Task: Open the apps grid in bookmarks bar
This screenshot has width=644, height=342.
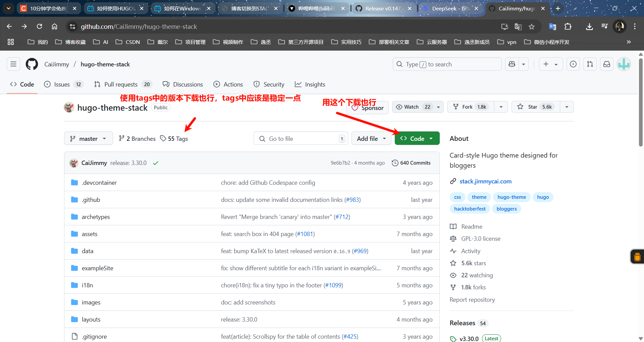Action: pyautogui.click(x=11, y=42)
